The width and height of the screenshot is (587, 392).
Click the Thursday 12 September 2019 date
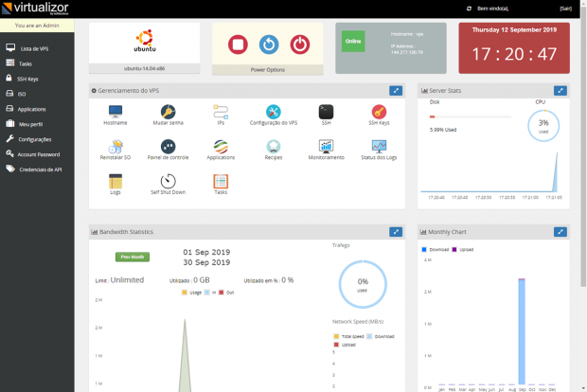pyautogui.click(x=514, y=30)
